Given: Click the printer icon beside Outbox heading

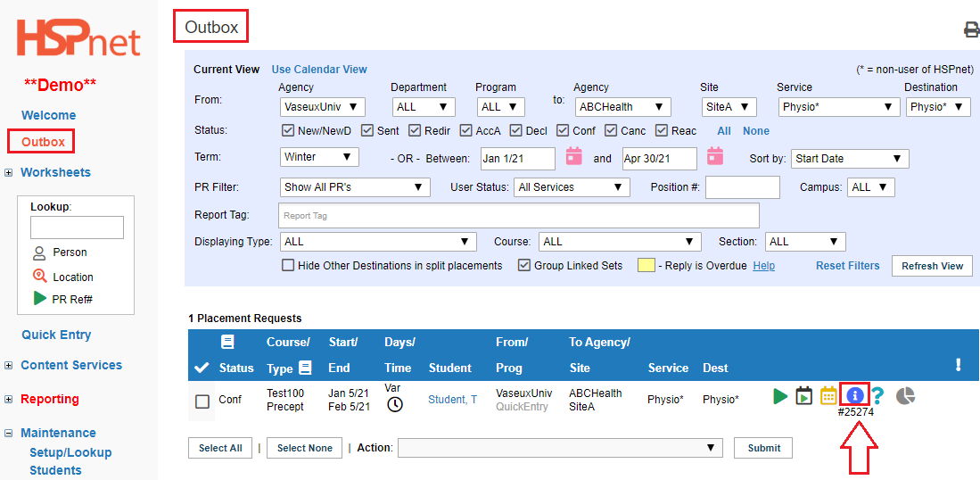Looking at the screenshot, I should 972,30.
